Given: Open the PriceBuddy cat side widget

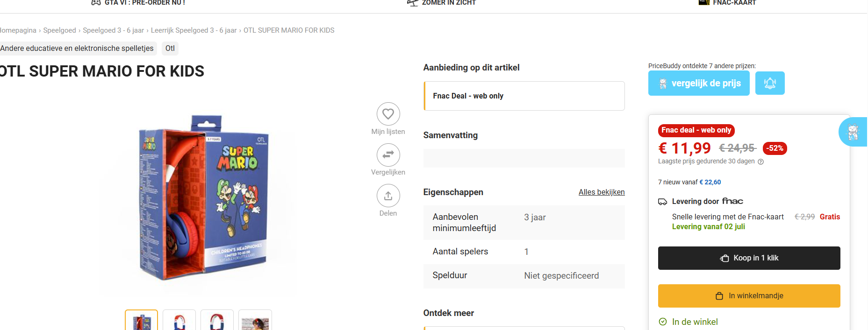Looking at the screenshot, I should point(854,132).
